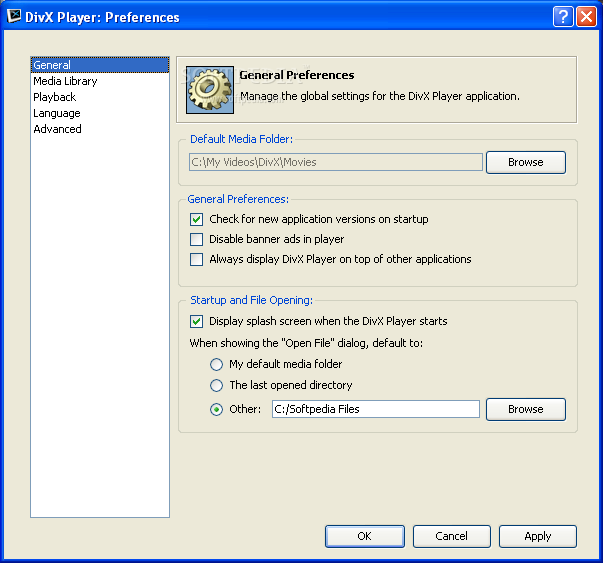The height and width of the screenshot is (563, 603).
Task: Select General in the category list
Action: (x=100, y=65)
